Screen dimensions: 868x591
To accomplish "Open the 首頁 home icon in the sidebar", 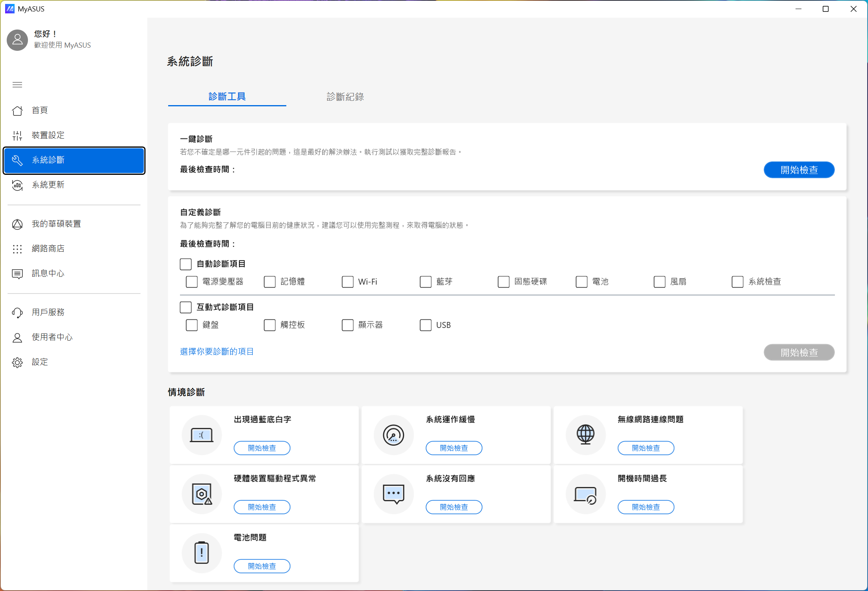I will point(17,111).
